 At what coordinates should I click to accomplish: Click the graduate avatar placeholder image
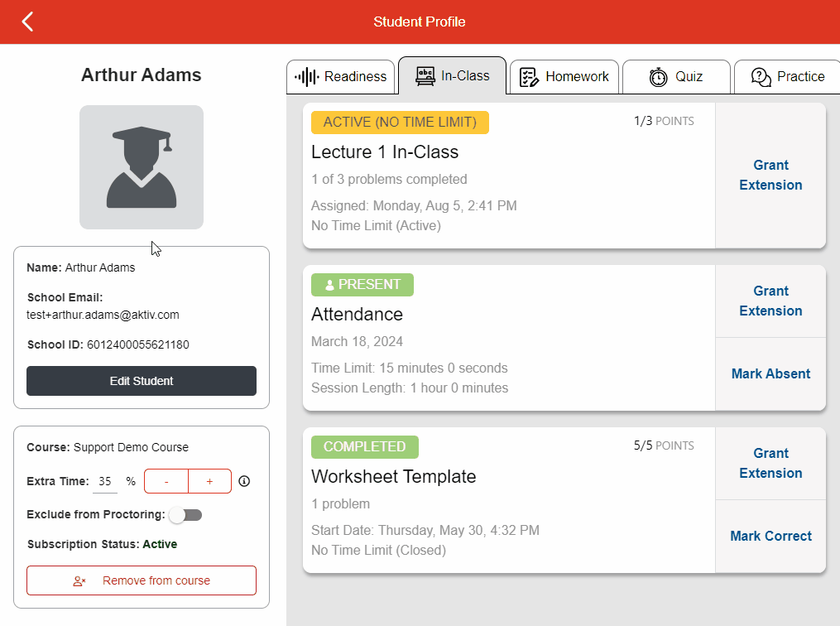tap(142, 167)
